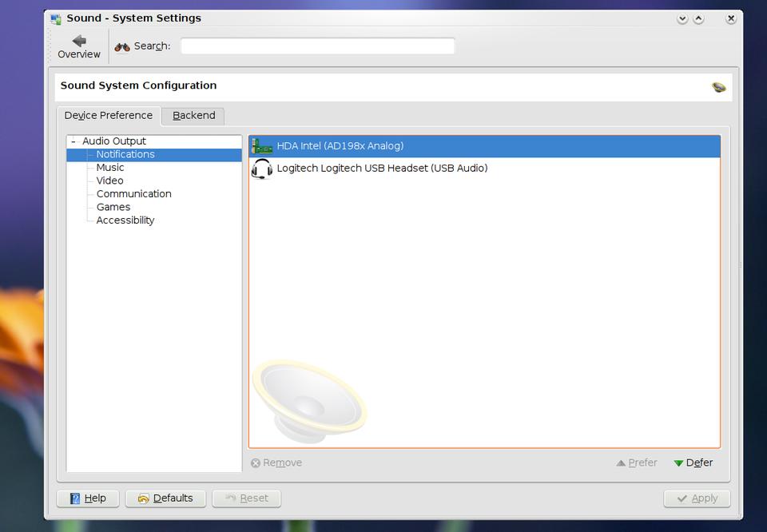The width and height of the screenshot is (767, 532).
Task: Click the Apply button
Action: 697,498
